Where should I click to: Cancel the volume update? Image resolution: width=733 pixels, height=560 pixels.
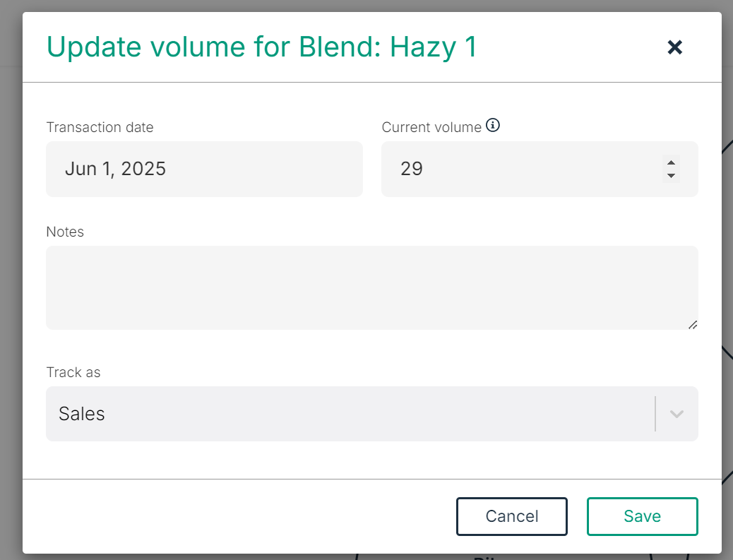pyautogui.click(x=512, y=516)
